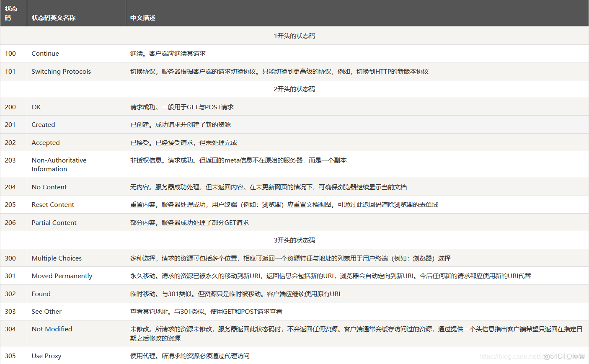The height and width of the screenshot is (364, 589).
Task: Click the 中文描述 column header
Action: point(357,13)
